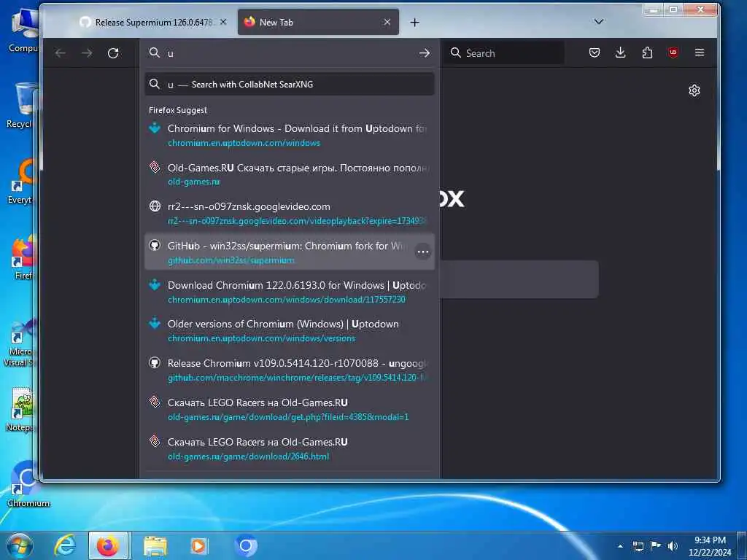Reload the page with the refresh icon

[113, 52]
